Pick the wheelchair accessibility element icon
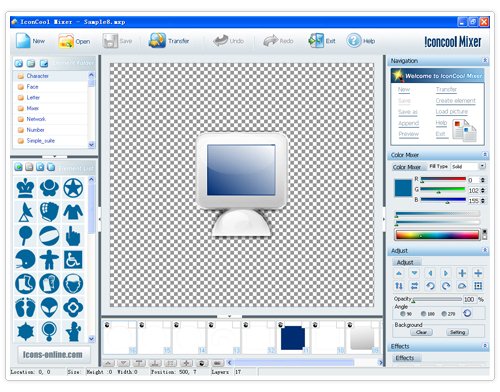Viewport: 500px width, 392px height. [x=73, y=259]
